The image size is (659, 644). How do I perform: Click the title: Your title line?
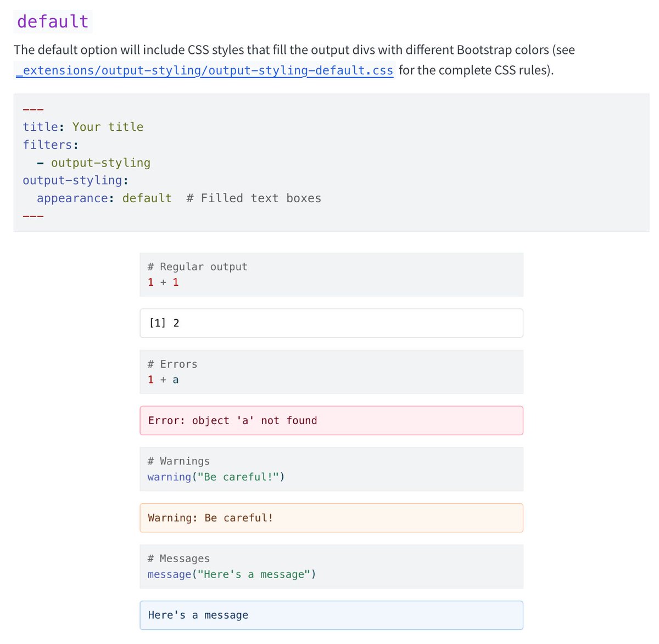[83, 126]
